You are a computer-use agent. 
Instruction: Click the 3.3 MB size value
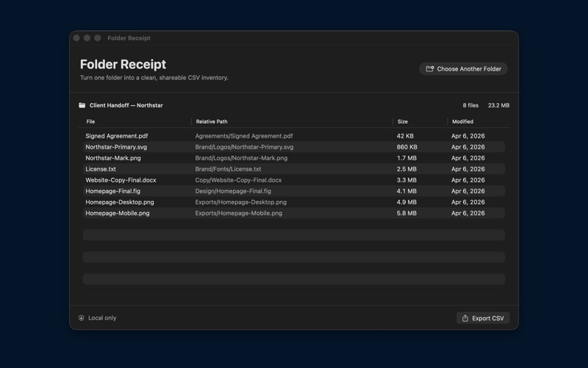(x=406, y=180)
